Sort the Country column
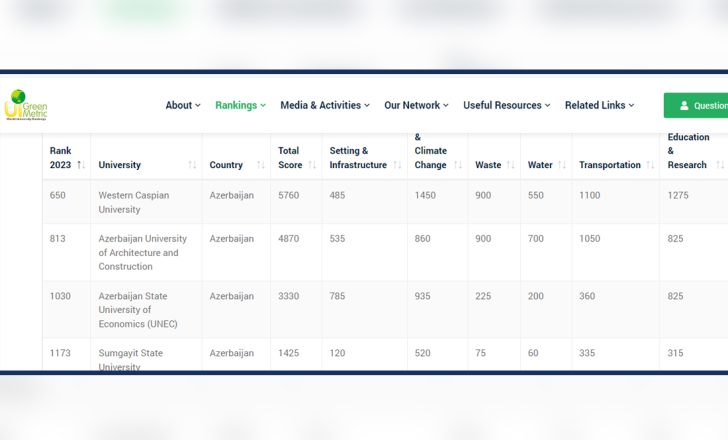 point(260,165)
